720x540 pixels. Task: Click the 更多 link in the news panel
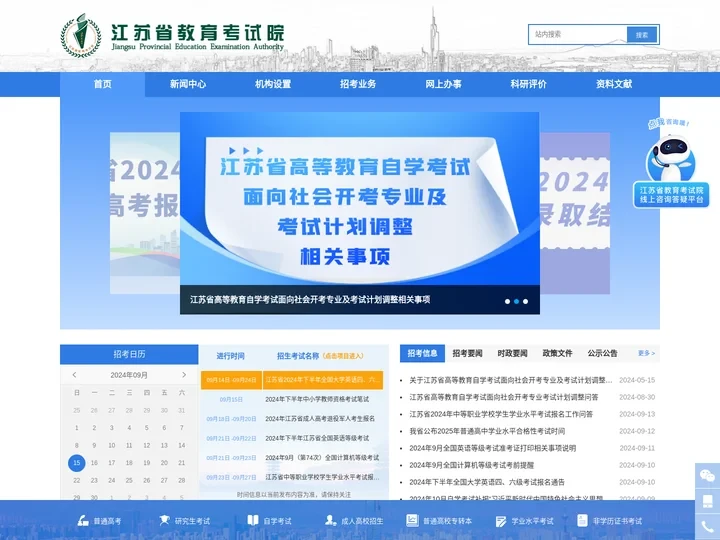(646, 353)
